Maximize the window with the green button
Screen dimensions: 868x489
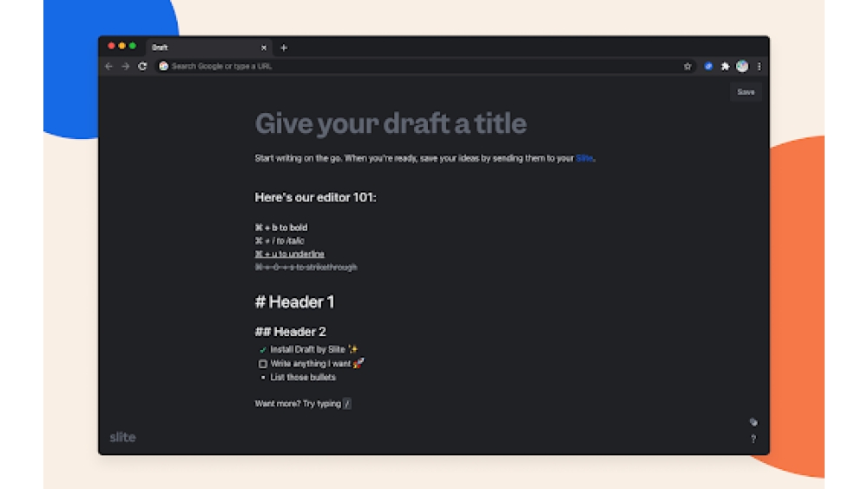[132, 46]
